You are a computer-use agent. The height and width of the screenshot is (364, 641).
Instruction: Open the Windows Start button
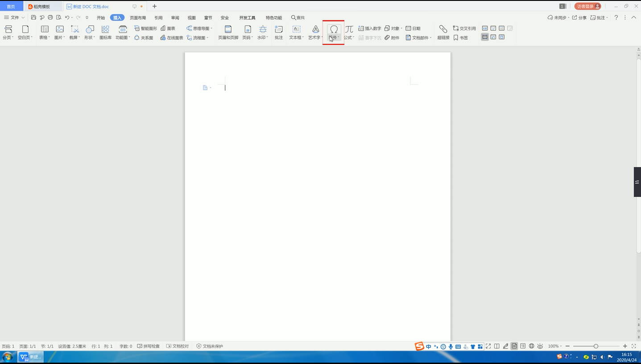tap(7, 357)
